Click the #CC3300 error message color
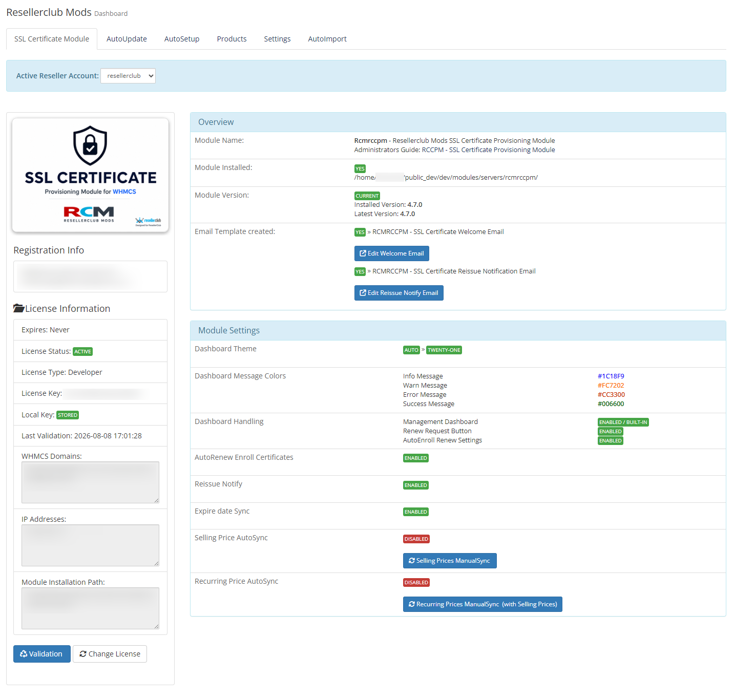Image resolution: width=734 pixels, height=700 pixels. [x=611, y=395]
